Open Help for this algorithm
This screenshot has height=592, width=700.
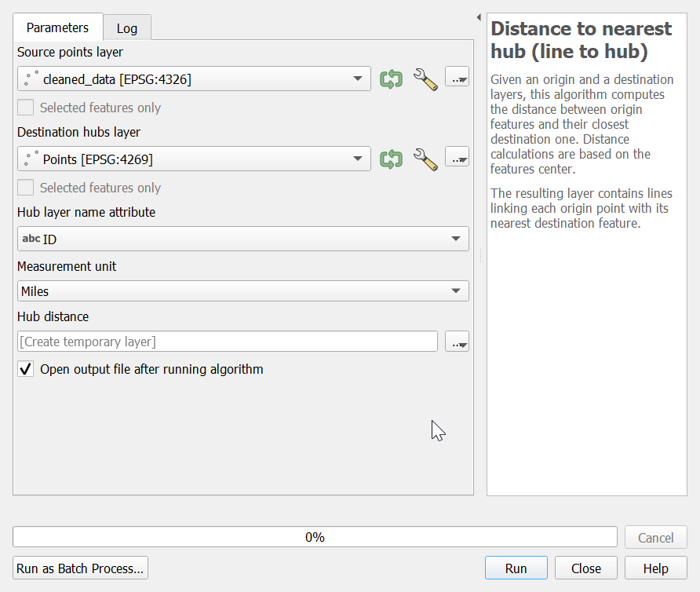pyautogui.click(x=655, y=568)
